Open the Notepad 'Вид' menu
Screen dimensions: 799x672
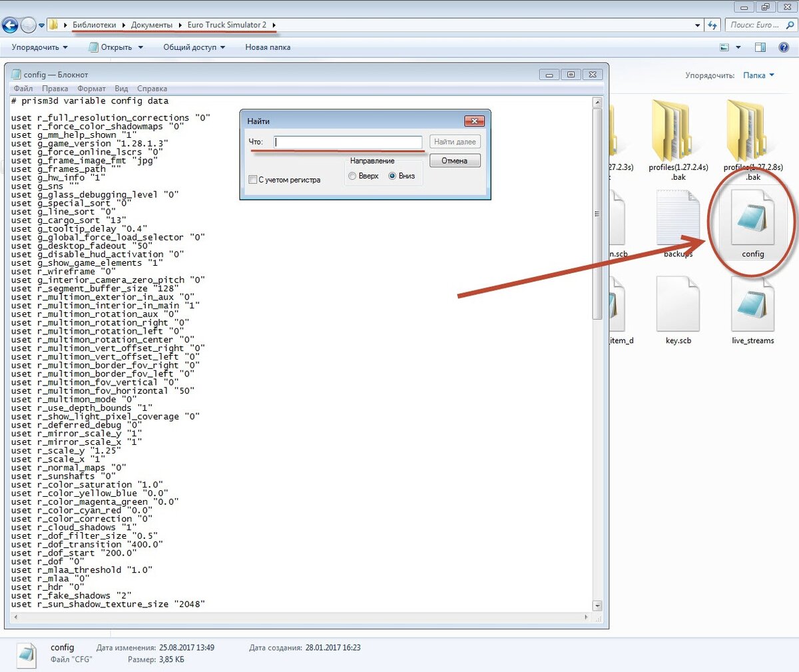[x=121, y=89]
